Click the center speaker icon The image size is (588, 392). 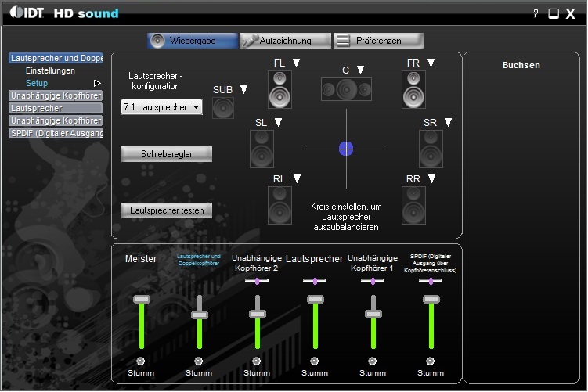pos(346,89)
